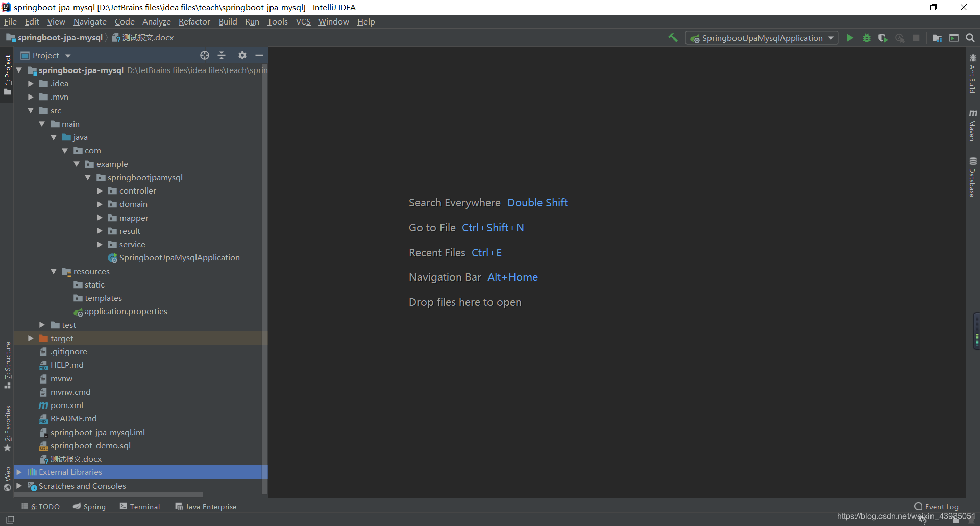980x526 pixels.
Task: Select mvnw.cmd file
Action: 65,392
